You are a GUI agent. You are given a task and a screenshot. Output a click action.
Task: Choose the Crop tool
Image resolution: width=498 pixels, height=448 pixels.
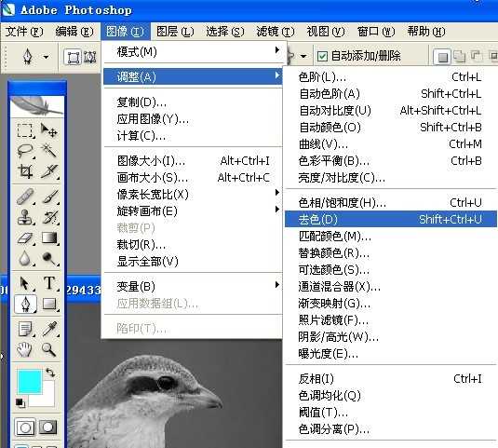25,171
